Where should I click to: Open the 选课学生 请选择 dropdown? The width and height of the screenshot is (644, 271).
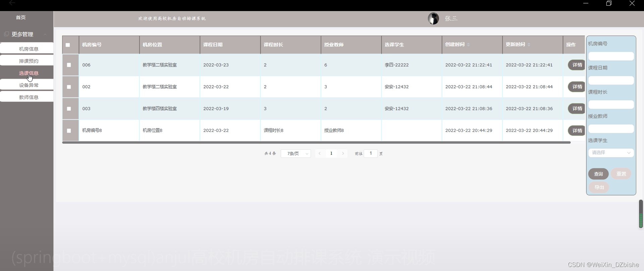[x=611, y=153]
